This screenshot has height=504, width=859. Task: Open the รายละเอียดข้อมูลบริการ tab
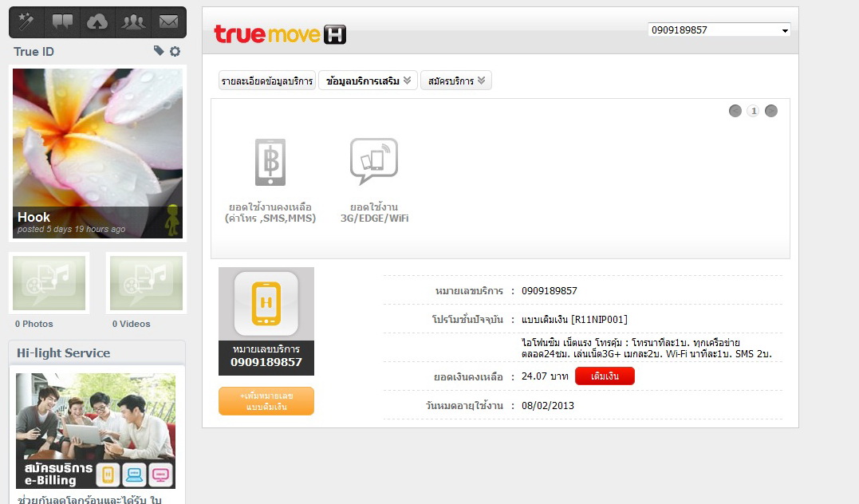267,81
